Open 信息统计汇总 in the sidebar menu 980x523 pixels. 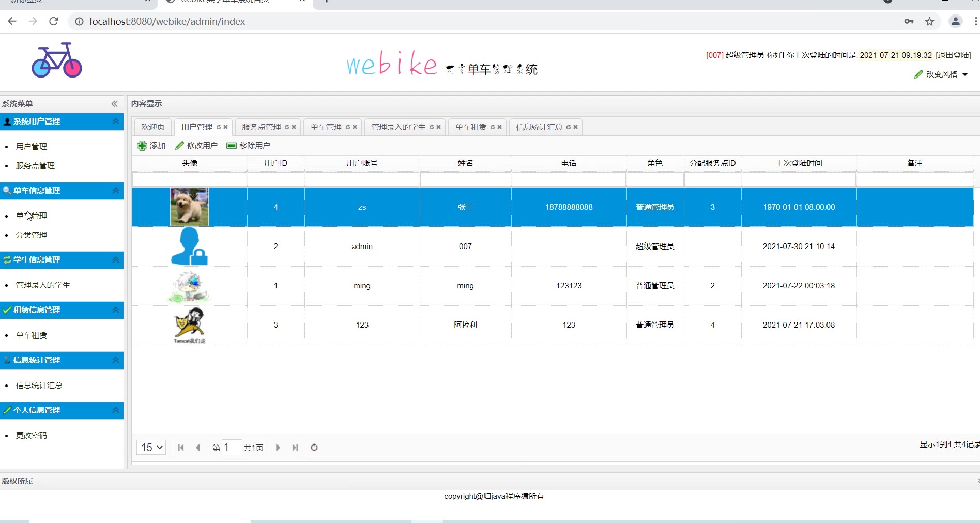39,386
